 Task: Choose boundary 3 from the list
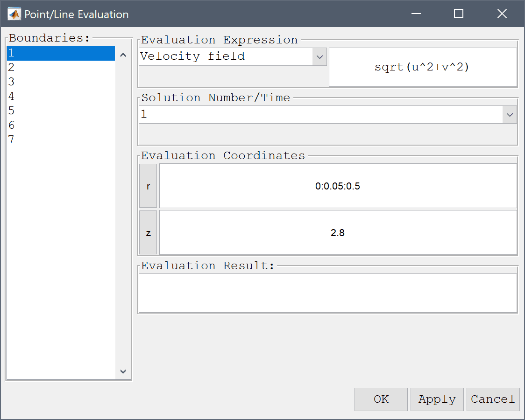coord(61,82)
